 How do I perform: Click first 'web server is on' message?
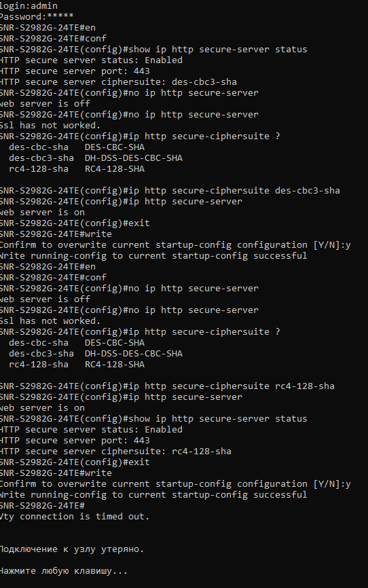[x=42, y=213]
